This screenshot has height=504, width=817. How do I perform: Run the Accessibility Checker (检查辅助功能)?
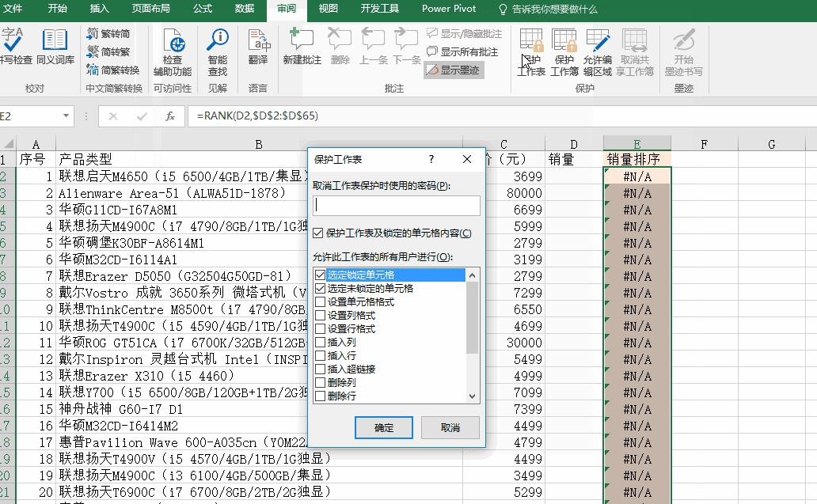[x=173, y=50]
